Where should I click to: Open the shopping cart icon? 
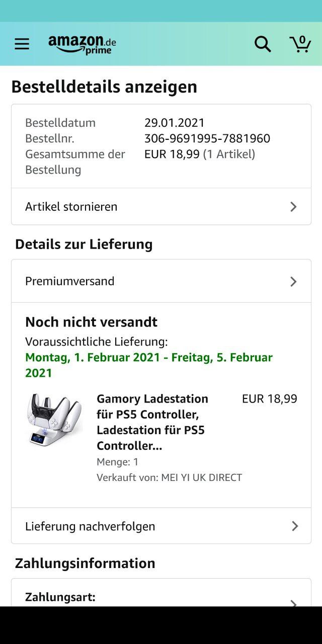pos(300,44)
